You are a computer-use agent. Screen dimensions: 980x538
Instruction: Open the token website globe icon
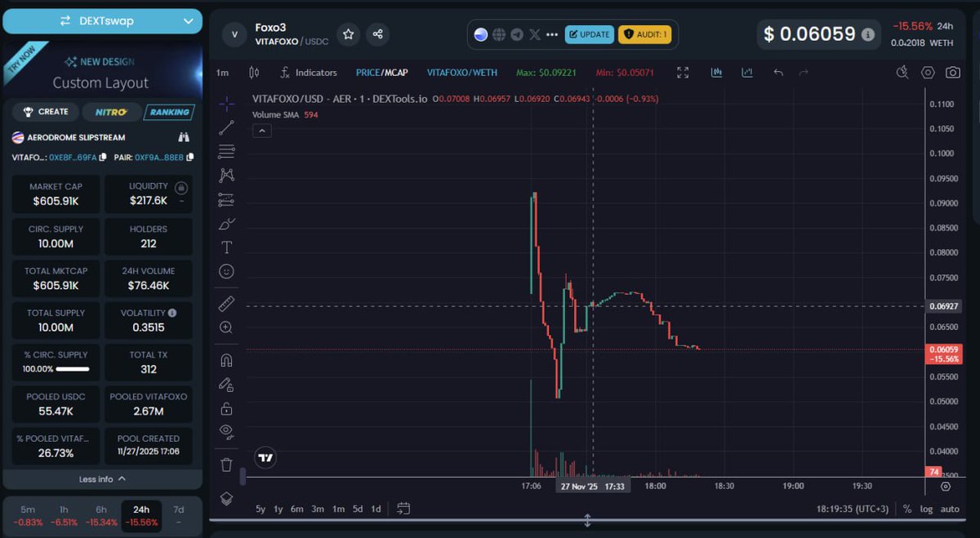click(x=499, y=34)
